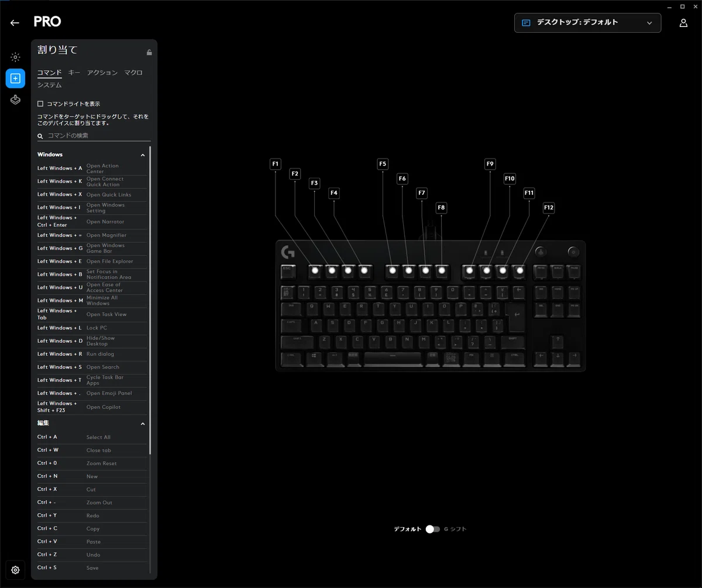Click the G logo on the keyboard
Viewport: 702px width, 588px height.
tap(288, 252)
